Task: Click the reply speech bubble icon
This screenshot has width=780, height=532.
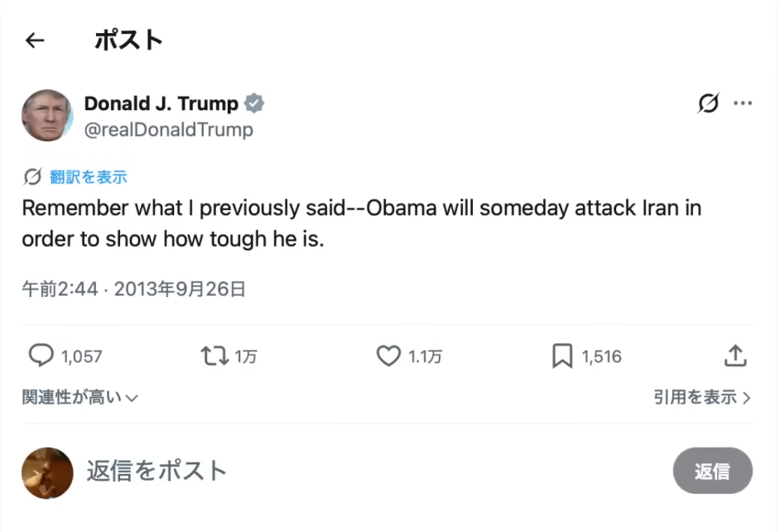Action: tap(41, 356)
